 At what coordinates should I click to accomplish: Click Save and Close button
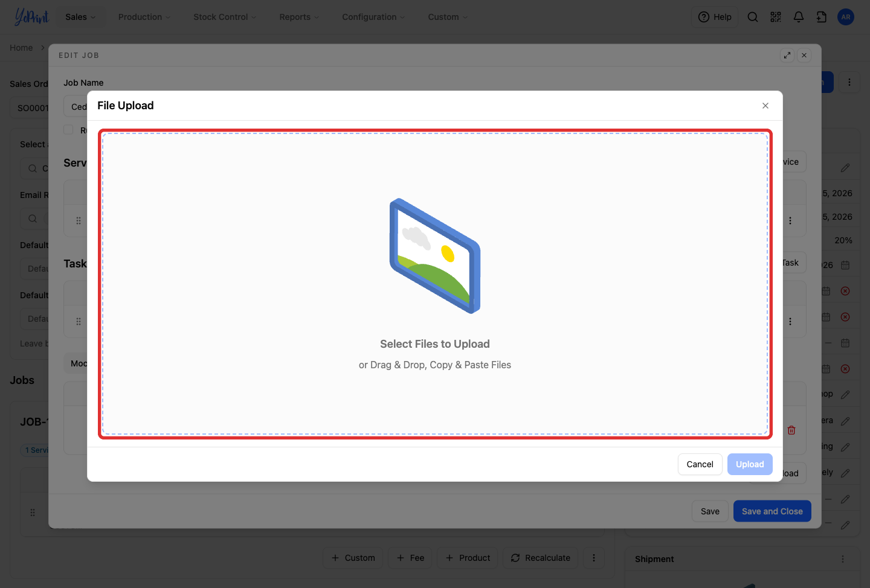772,511
